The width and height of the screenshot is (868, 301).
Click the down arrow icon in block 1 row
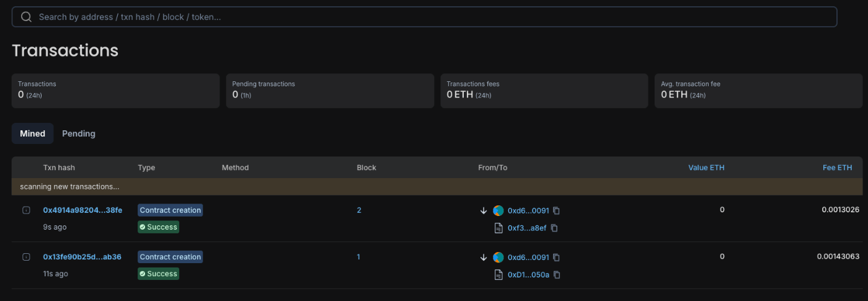tap(484, 258)
